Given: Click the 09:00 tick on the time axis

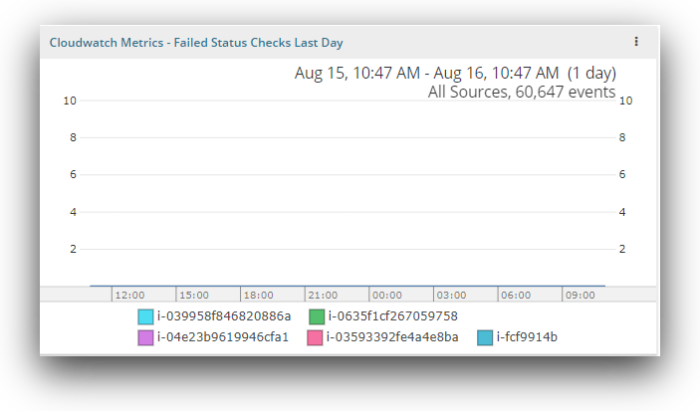Looking at the screenshot, I should (x=579, y=295).
